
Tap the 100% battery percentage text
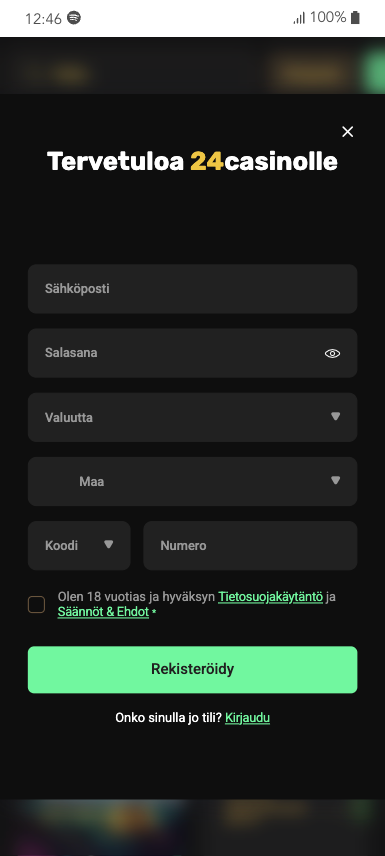[x=328, y=18]
